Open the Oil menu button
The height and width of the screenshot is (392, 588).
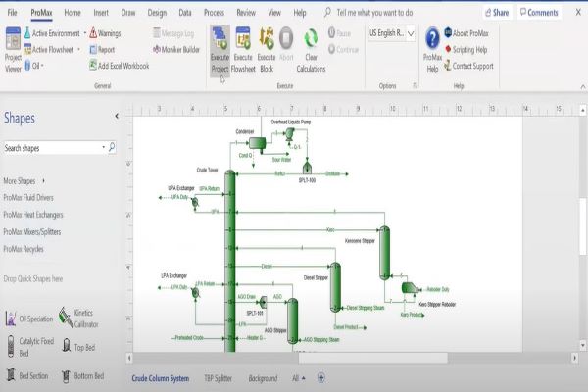[34, 66]
